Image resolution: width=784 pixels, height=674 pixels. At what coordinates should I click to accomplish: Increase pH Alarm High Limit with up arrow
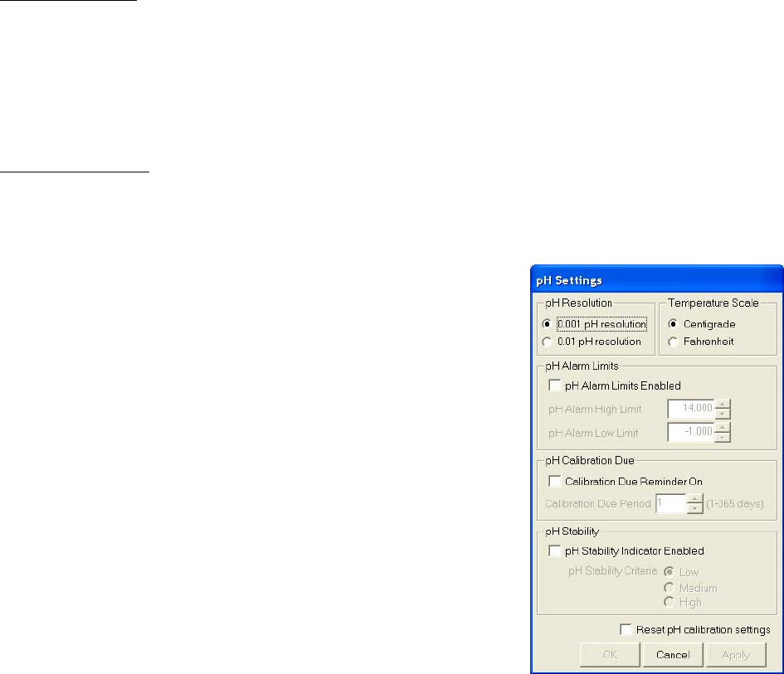[x=723, y=405]
